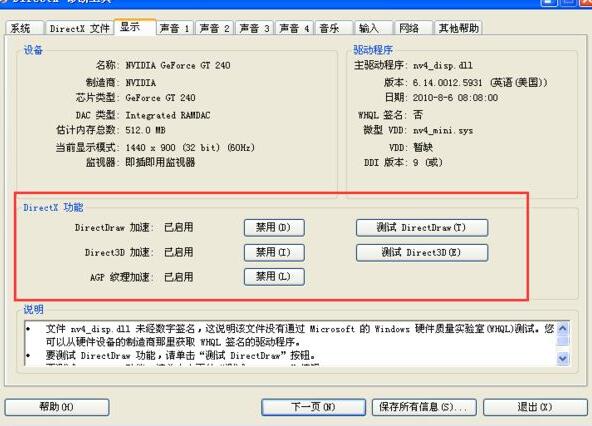The height and width of the screenshot is (426, 592).
Task: Open the 其他帮助 tab
Action: tap(458, 28)
